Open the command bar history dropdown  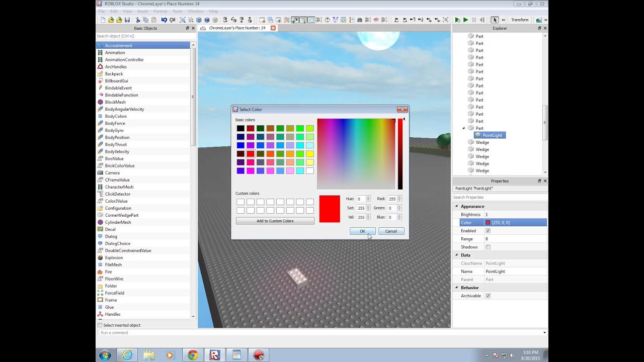[x=544, y=333]
